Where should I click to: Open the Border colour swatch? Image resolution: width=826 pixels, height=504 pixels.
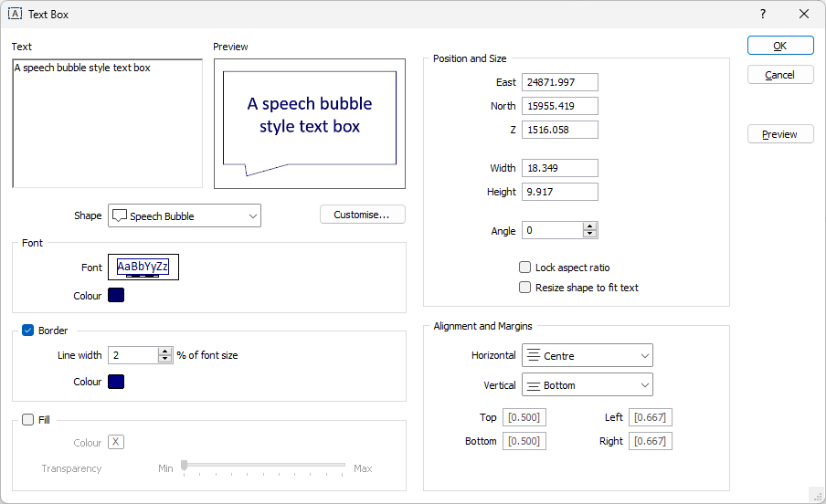pyautogui.click(x=116, y=382)
